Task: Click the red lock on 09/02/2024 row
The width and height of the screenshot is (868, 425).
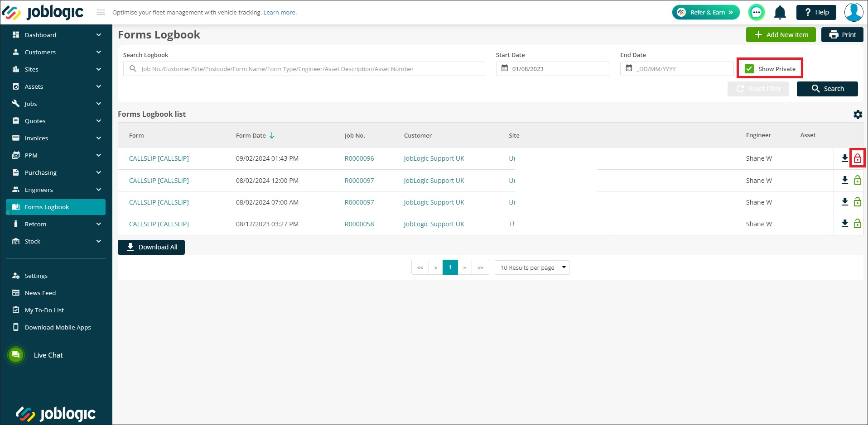Action: click(x=857, y=158)
